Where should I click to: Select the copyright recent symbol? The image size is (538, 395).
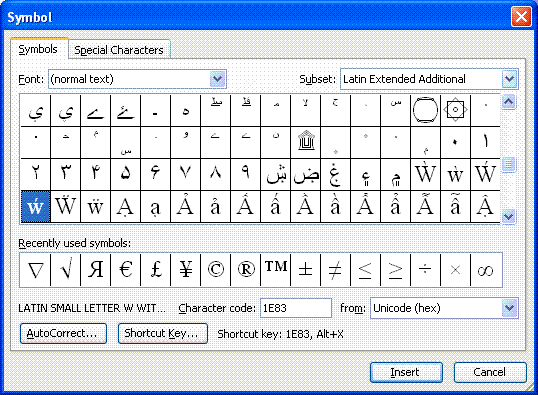(x=215, y=270)
